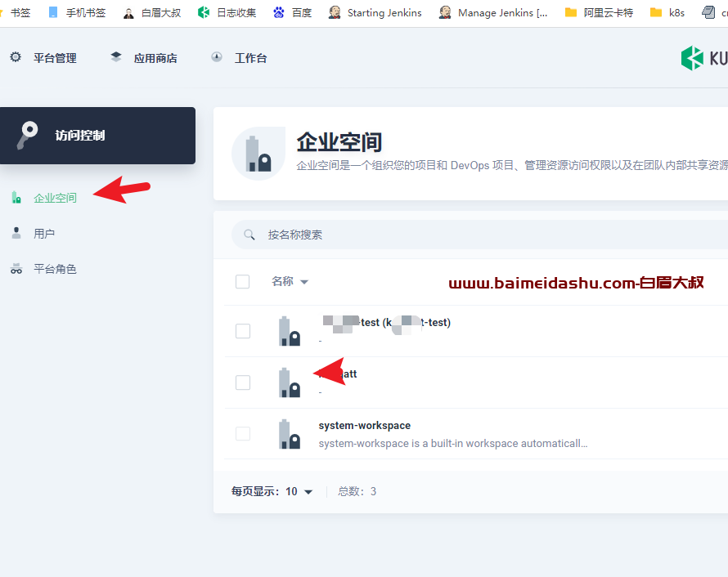
Task: Open the workspace ending in -test
Action: (x=386, y=322)
